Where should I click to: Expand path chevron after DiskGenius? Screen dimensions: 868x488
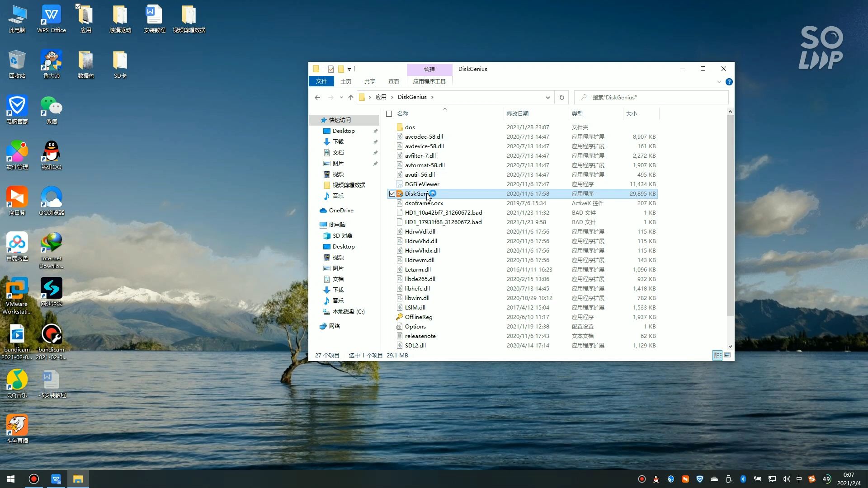click(x=432, y=97)
